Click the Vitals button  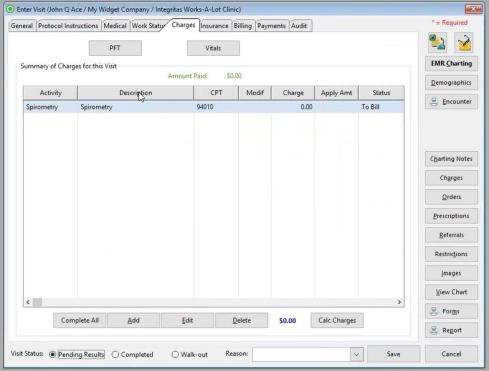point(213,48)
